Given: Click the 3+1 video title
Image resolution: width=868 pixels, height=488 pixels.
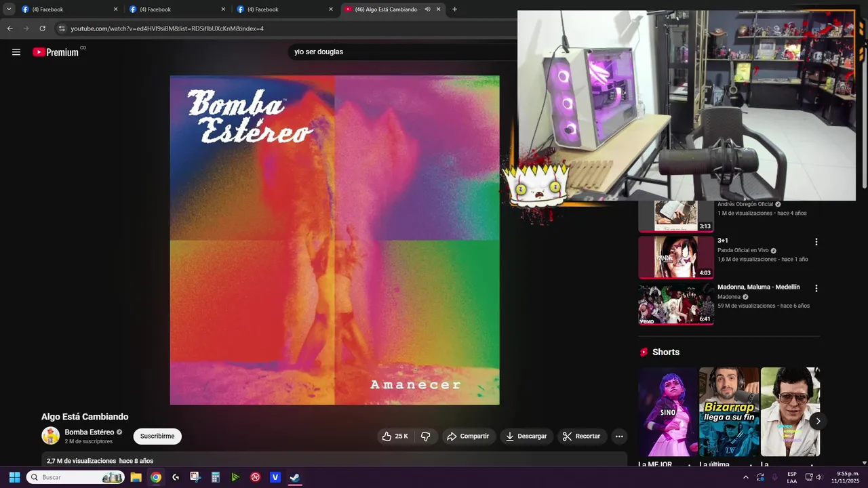Looking at the screenshot, I should click(723, 241).
